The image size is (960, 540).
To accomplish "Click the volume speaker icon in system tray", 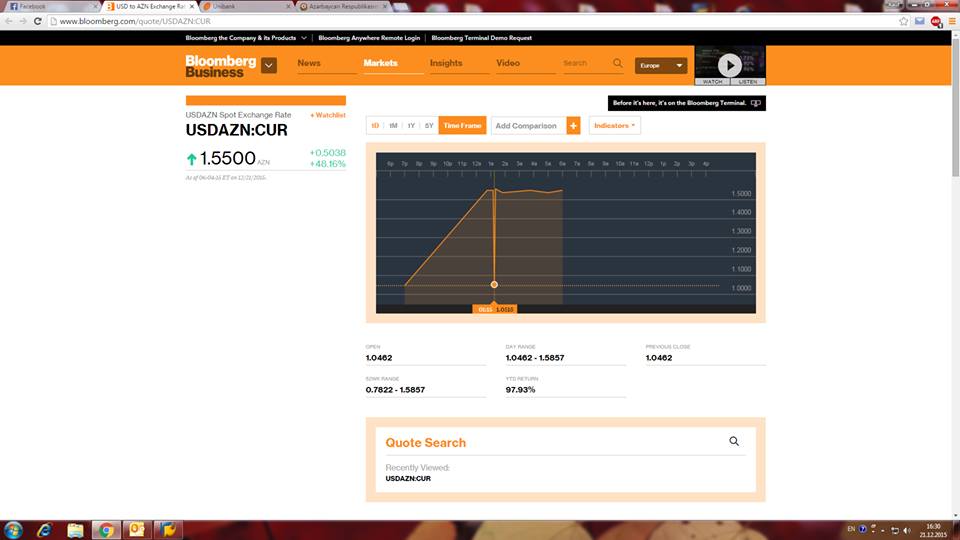I will [x=907, y=530].
